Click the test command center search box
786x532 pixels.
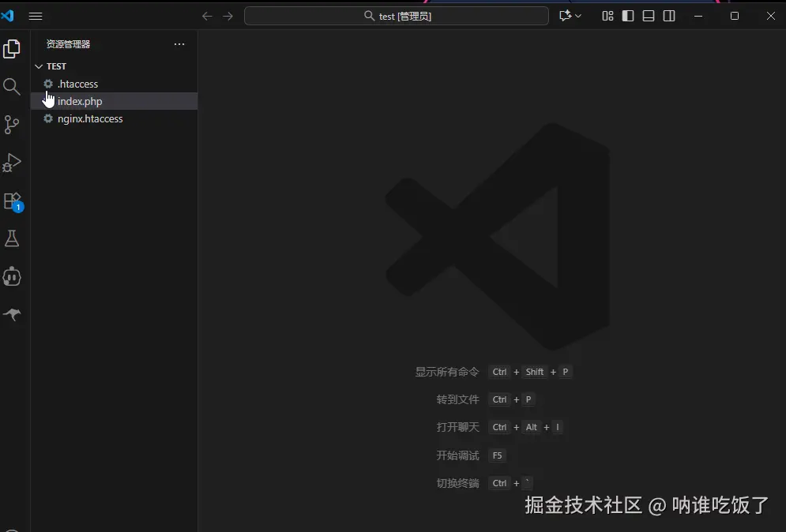[396, 16]
